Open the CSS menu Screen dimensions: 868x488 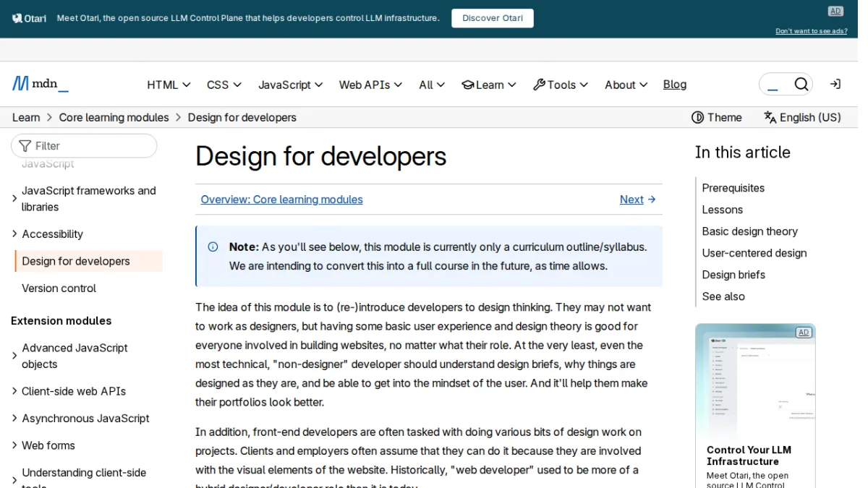(224, 85)
